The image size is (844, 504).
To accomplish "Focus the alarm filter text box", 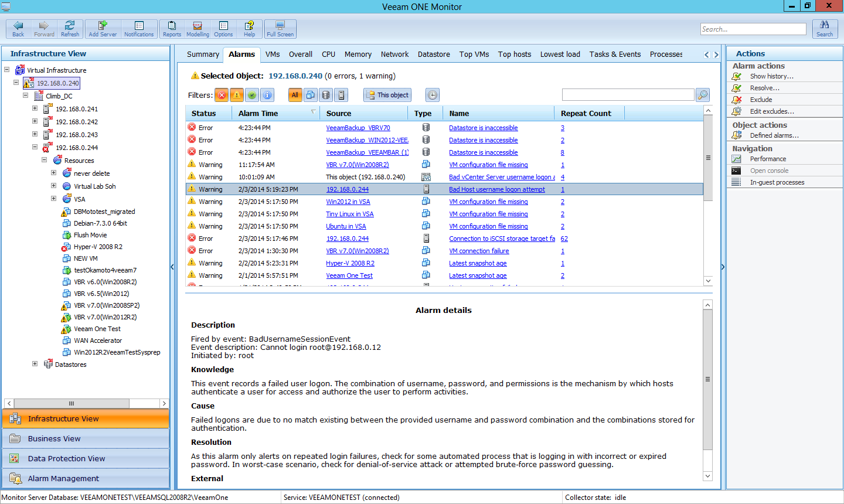I will click(628, 95).
